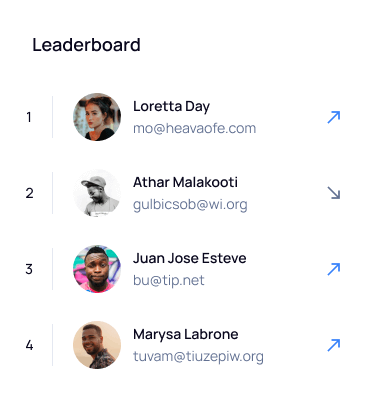Viewport: 368px width, 400px height.
Task: Select Marysa Labrone's avatar picture
Action: click(x=97, y=345)
